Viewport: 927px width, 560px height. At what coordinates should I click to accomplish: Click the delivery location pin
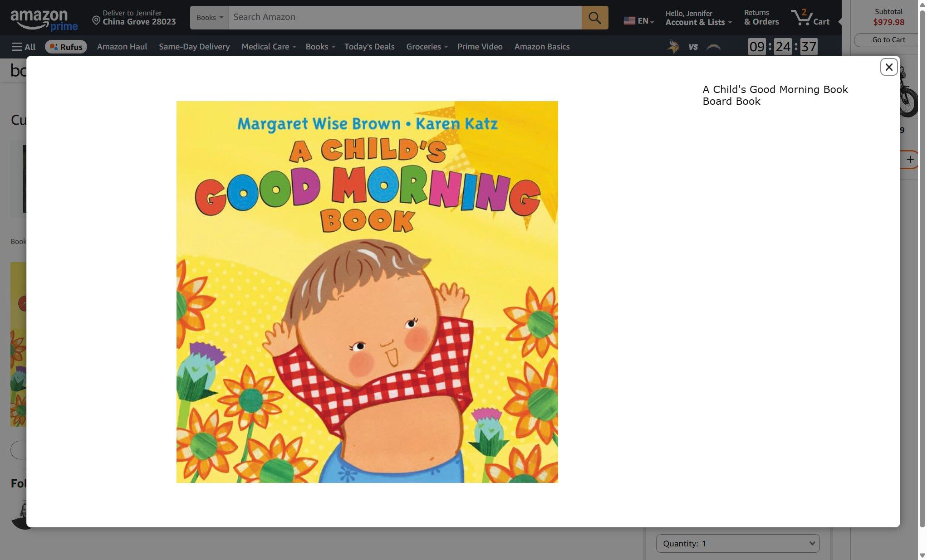click(x=96, y=20)
